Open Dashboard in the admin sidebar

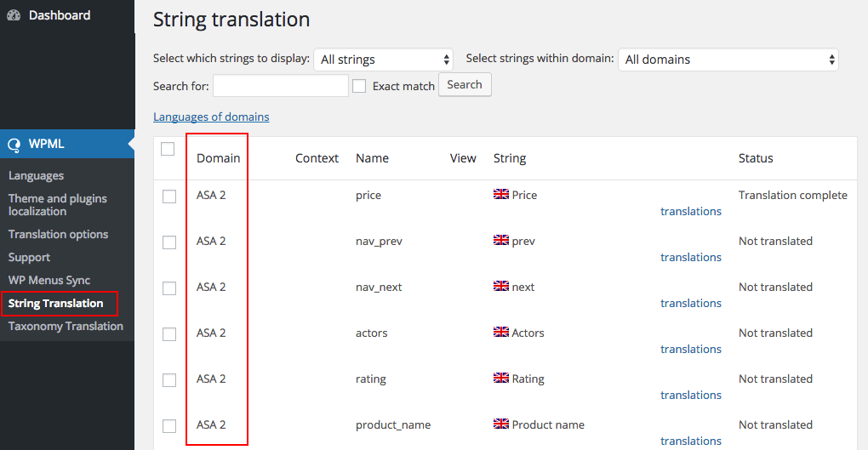click(60, 15)
